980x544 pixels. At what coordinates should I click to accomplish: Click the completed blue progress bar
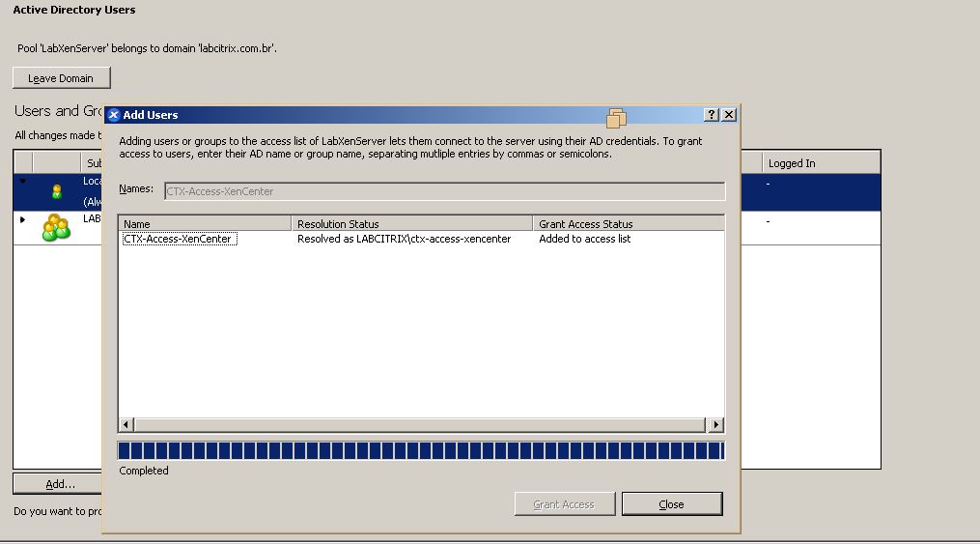tap(420, 451)
